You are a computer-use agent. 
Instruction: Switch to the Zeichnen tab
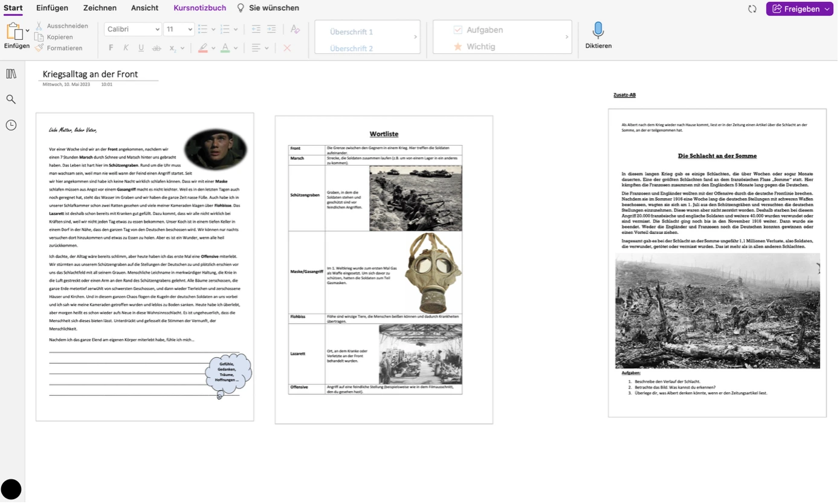click(x=100, y=8)
